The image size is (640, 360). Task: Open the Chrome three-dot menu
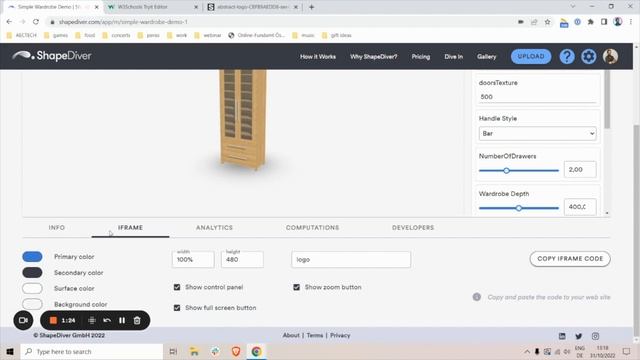click(x=631, y=22)
